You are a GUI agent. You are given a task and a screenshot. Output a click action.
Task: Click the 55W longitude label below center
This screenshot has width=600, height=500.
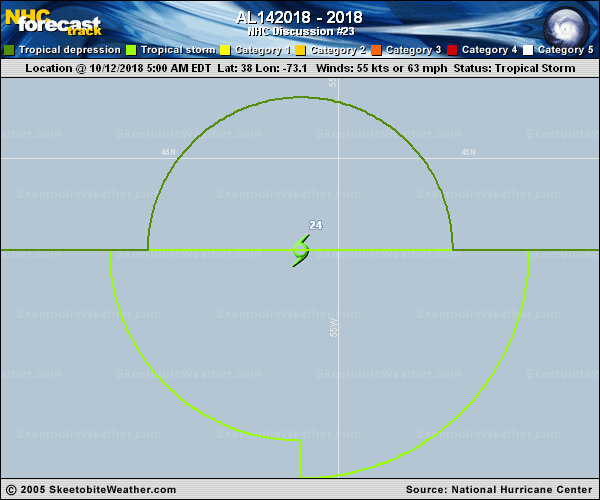(333, 326)
